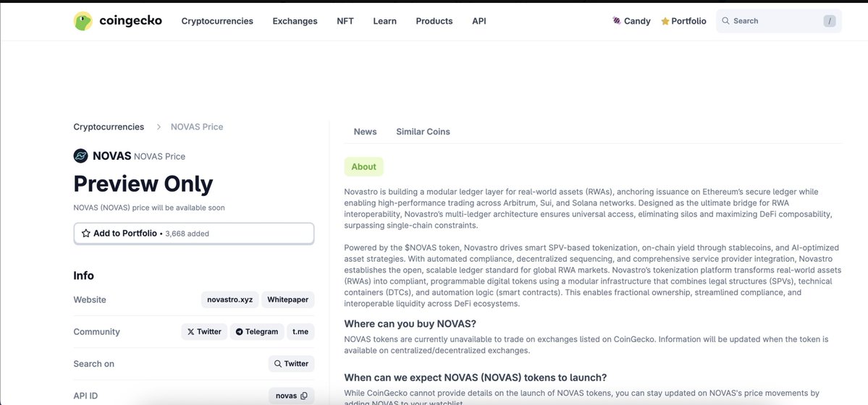Viewport: 868px width, 405px height.
Task: Click the Telegram logo on Telegram chip
Action: (240, 332)
